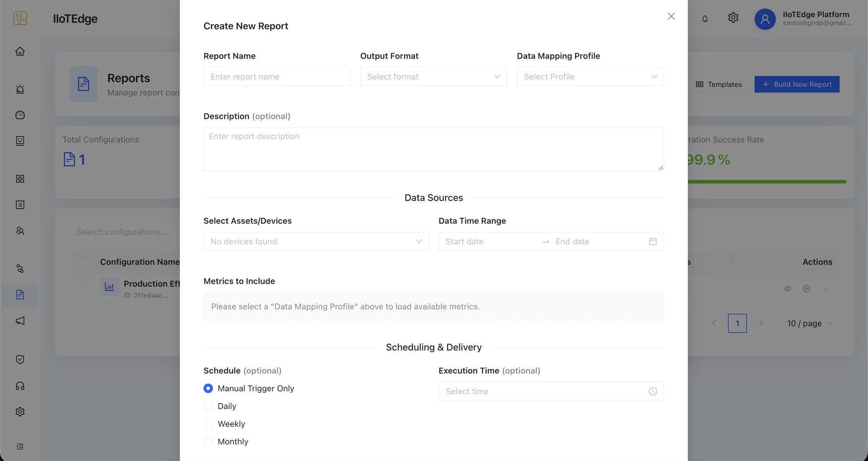Open the Home icon in sidebar
This screenshot has height=461, width=868.
[20, 51]
